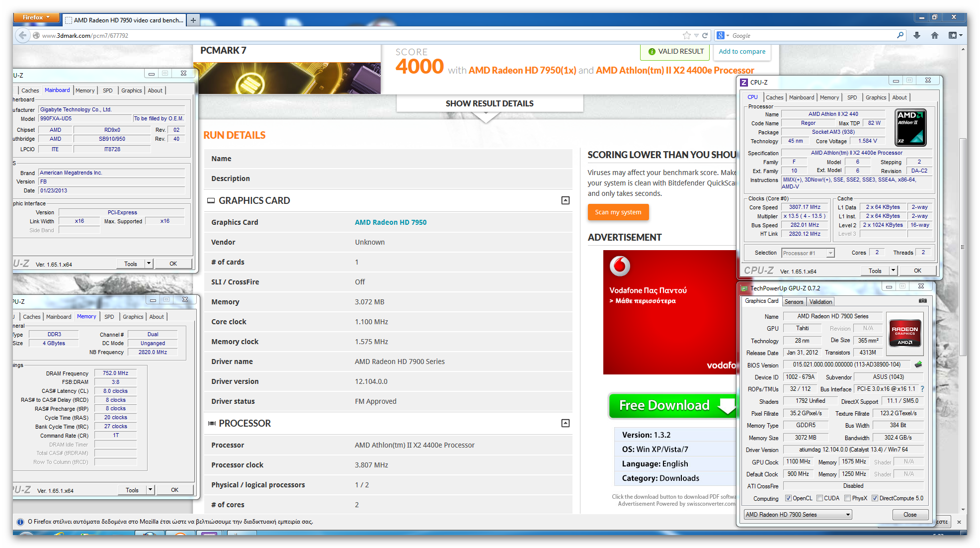The image size is (980, 548).
Task: Dismiss the Firefox notification bar with X
Action: [x=959, y=522]
